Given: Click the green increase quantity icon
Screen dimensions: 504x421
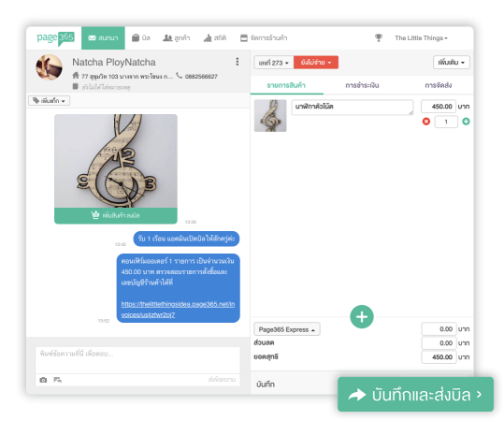Looking at the screenshot, I should [x=466, y=122].
